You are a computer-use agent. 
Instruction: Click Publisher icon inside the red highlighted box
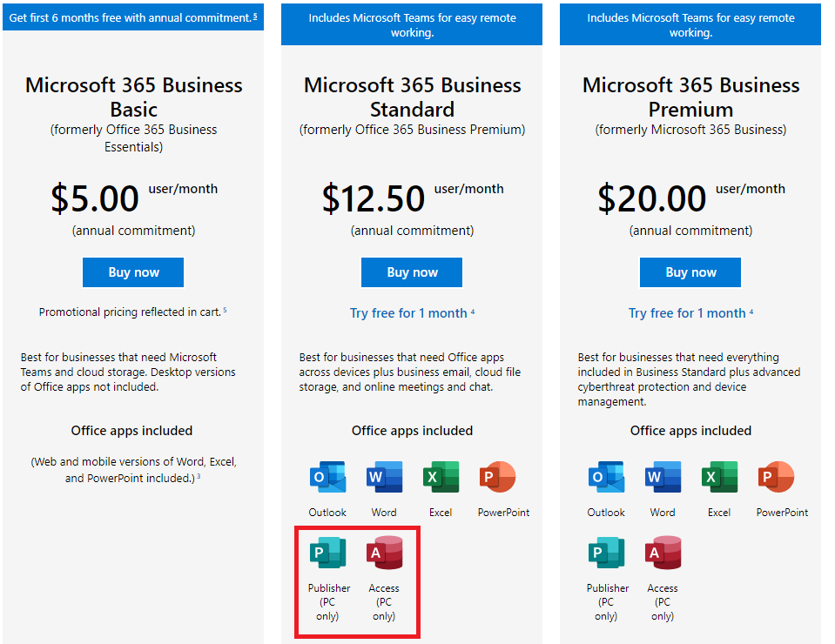tap(328, 553)
